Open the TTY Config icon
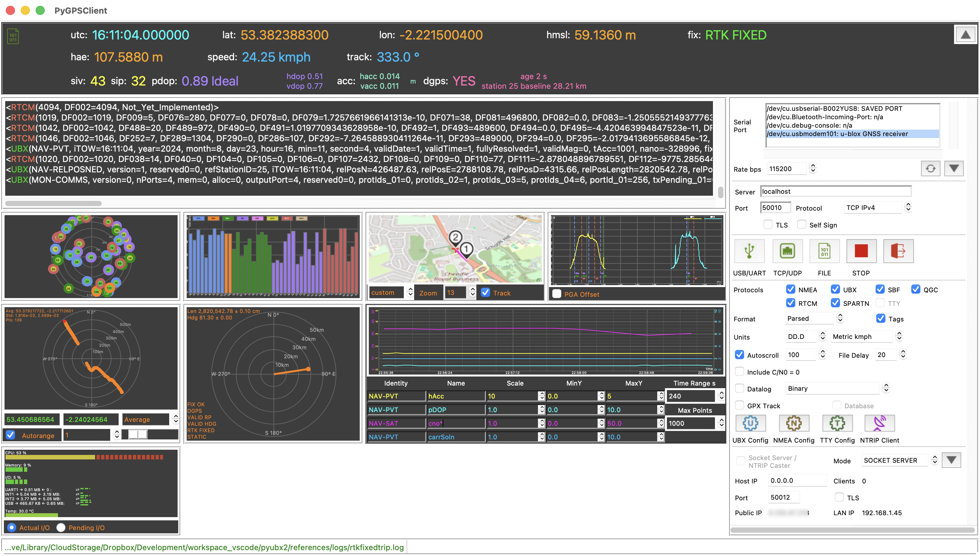This screenshot has height=556, width=980. [x=837, y=423]
